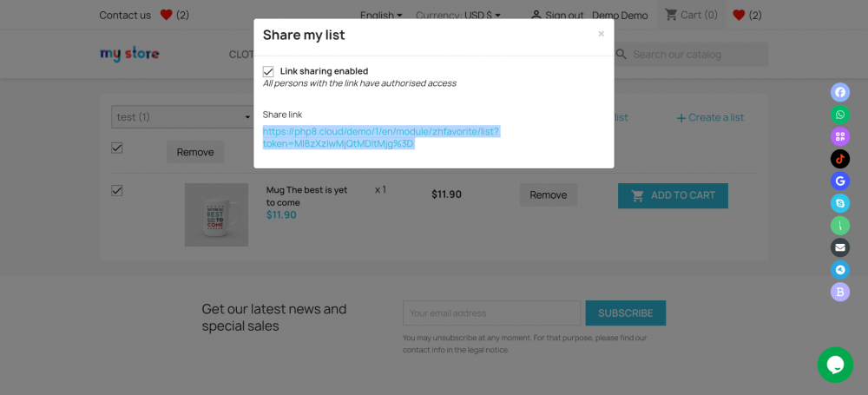Viewport: 868px width, 395px height.
Task: Open the 'test (1)' list dropdown
Action: (x=181, y=117)
